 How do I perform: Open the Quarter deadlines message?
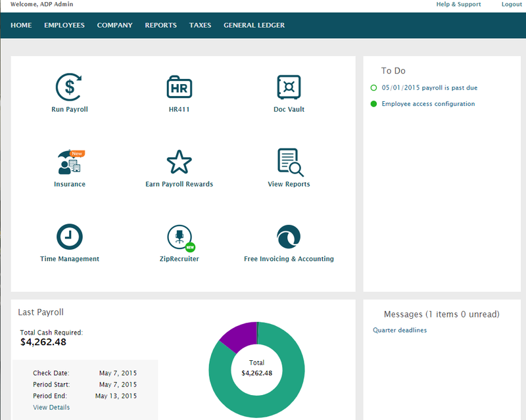[400, 330]
